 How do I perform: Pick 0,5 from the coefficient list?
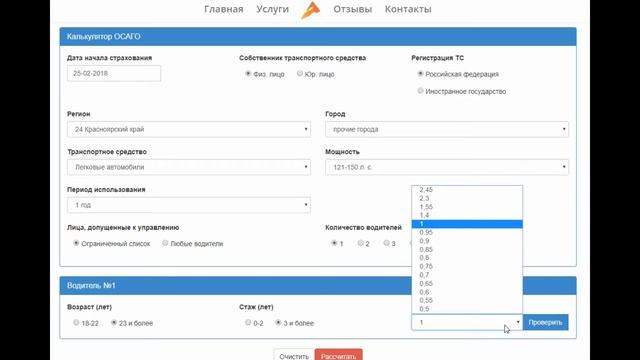coord(467,309)
